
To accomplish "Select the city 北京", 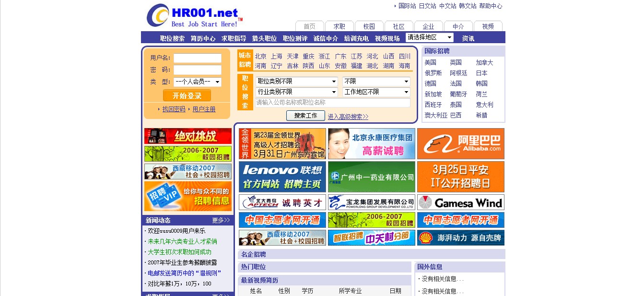I will (x=261, y=56).
